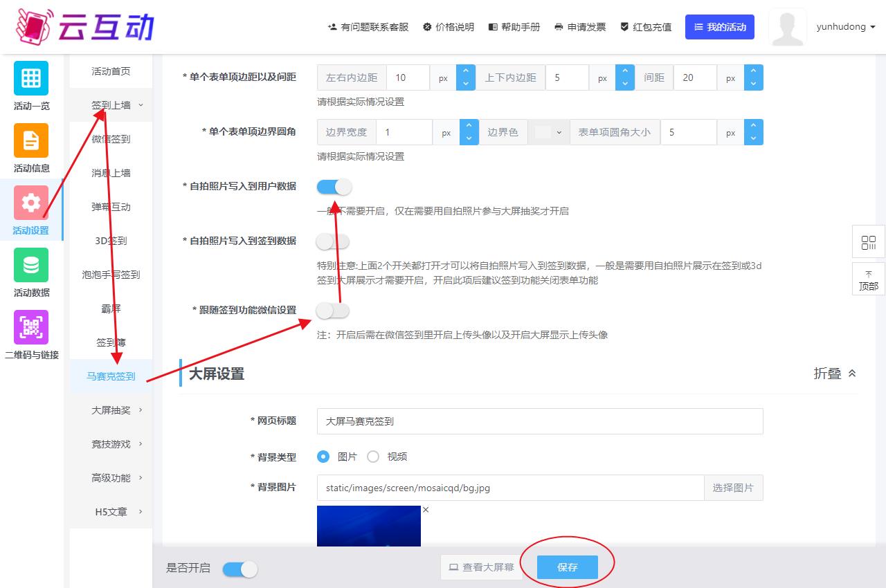The height and width of the screenshot is (588, 886).
Task: Adjust the 表单项圆角大小 px stepper
Action: tap(753, 132)
